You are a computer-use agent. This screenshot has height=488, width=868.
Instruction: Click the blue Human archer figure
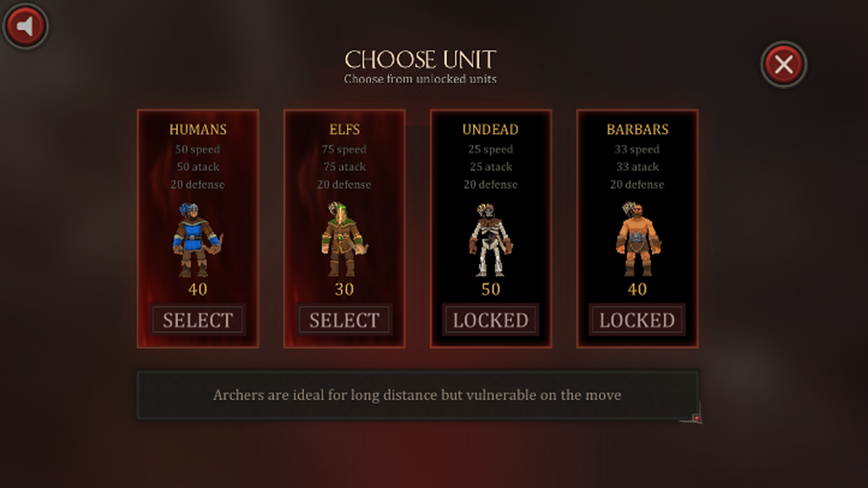coord(197,239)
